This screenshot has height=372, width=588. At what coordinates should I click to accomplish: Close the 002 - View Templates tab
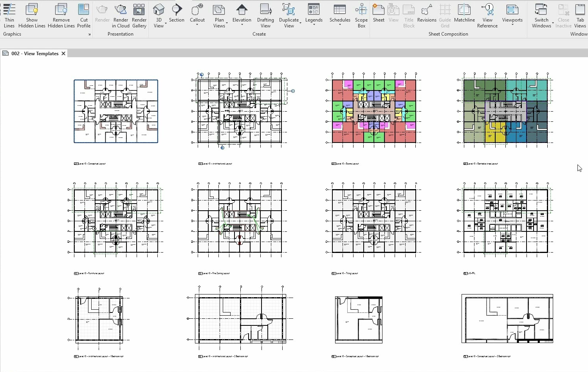[63, 54]
